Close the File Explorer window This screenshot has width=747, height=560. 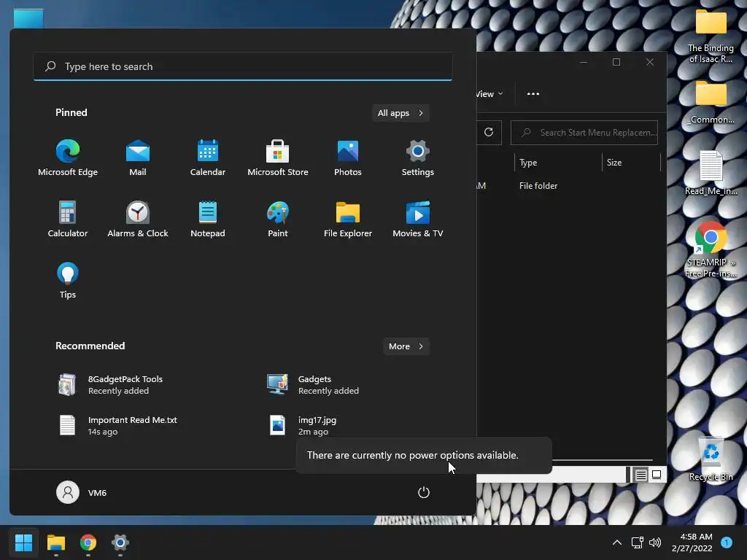coord(650,62)
